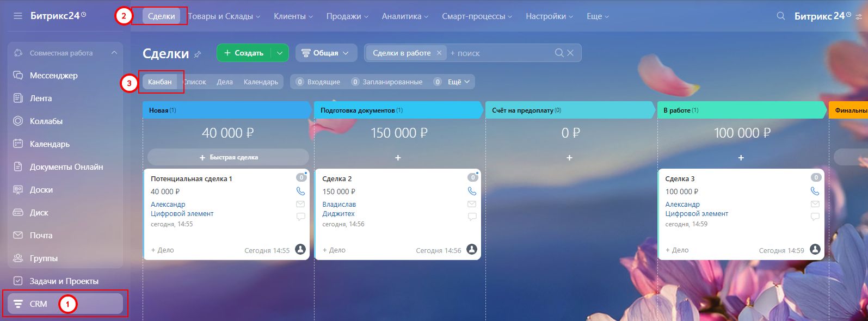
Task: Collapse the Совместная работа section
Action: pyautogui.click(x=114, y=53)
